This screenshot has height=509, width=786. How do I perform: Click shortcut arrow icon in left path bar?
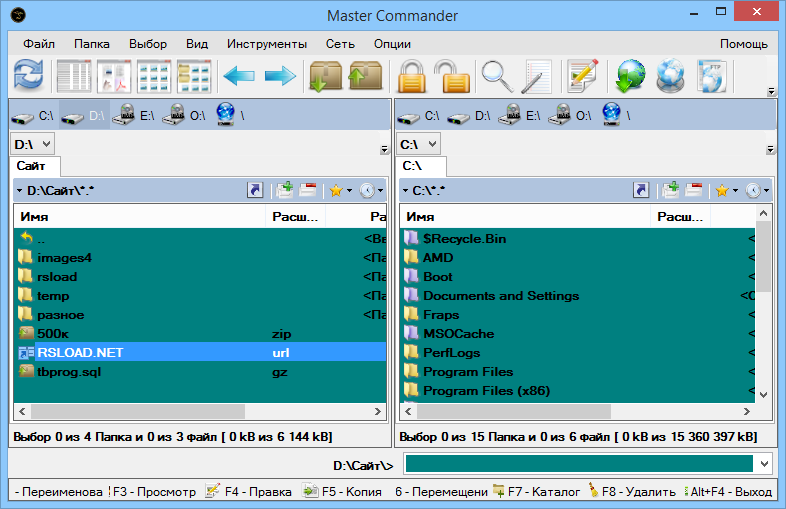[255, 190]
